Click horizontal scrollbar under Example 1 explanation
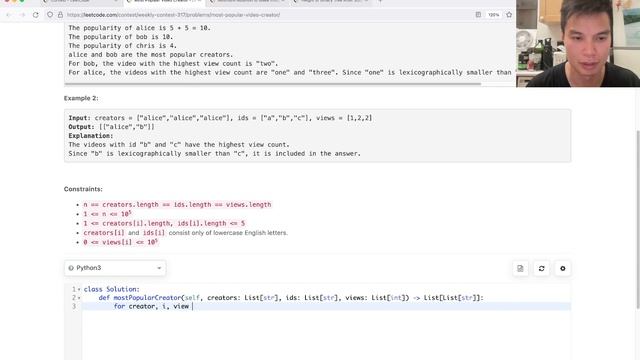640x360 pixels. click(273, 84)
